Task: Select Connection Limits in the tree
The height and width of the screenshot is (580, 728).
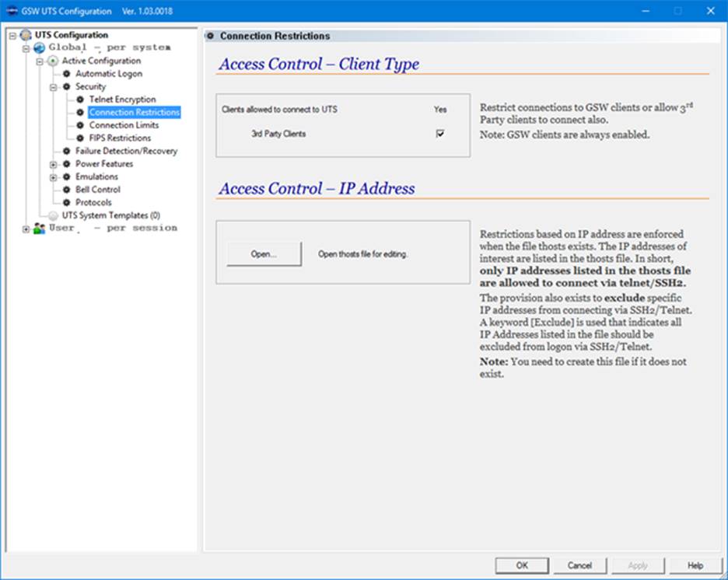Action: click(124, 125)
